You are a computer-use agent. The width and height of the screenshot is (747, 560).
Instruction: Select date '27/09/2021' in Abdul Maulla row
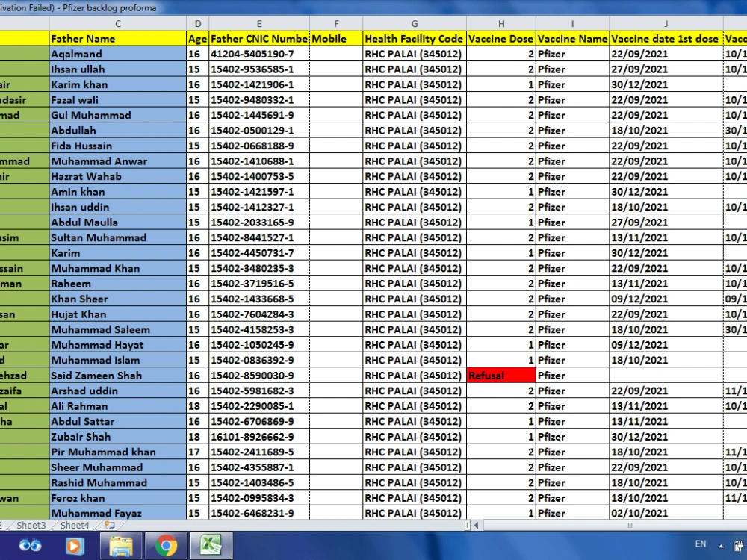[x=666, y=222]
